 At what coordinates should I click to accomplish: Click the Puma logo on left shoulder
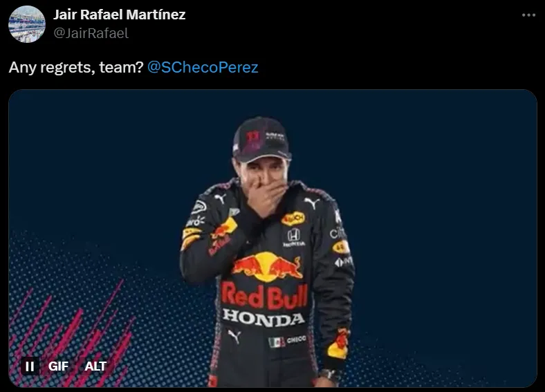[x=220, y=198]
